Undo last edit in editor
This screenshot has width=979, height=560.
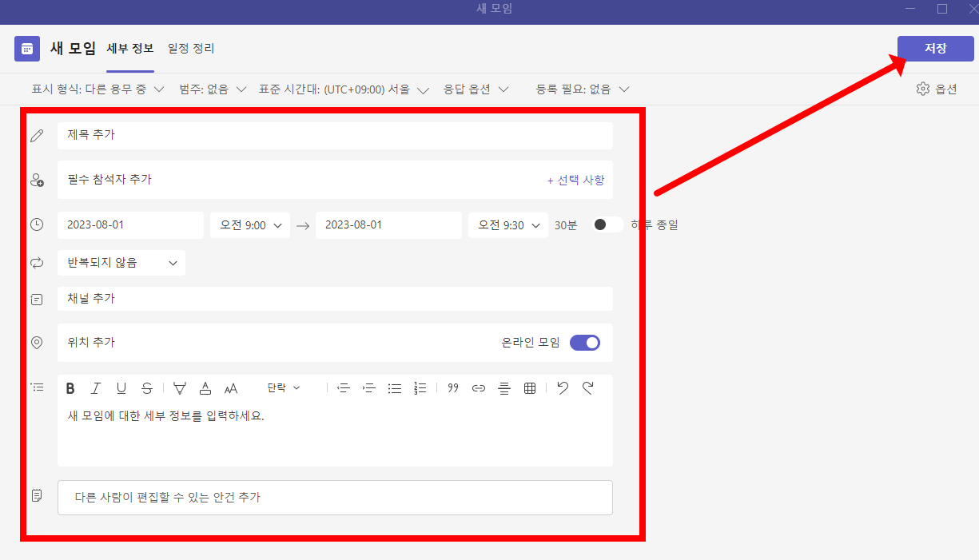(x=563, y=388)
